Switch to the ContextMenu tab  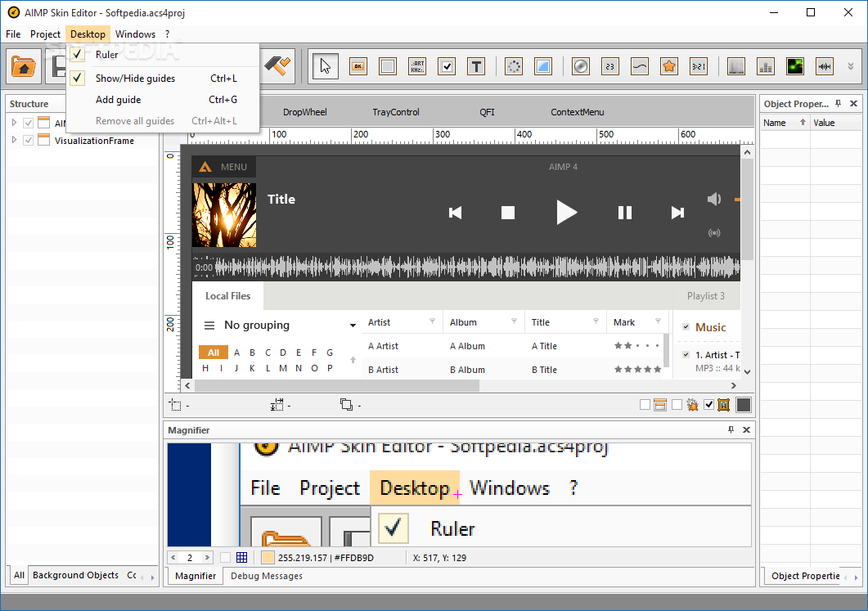(x=577, y=112)
